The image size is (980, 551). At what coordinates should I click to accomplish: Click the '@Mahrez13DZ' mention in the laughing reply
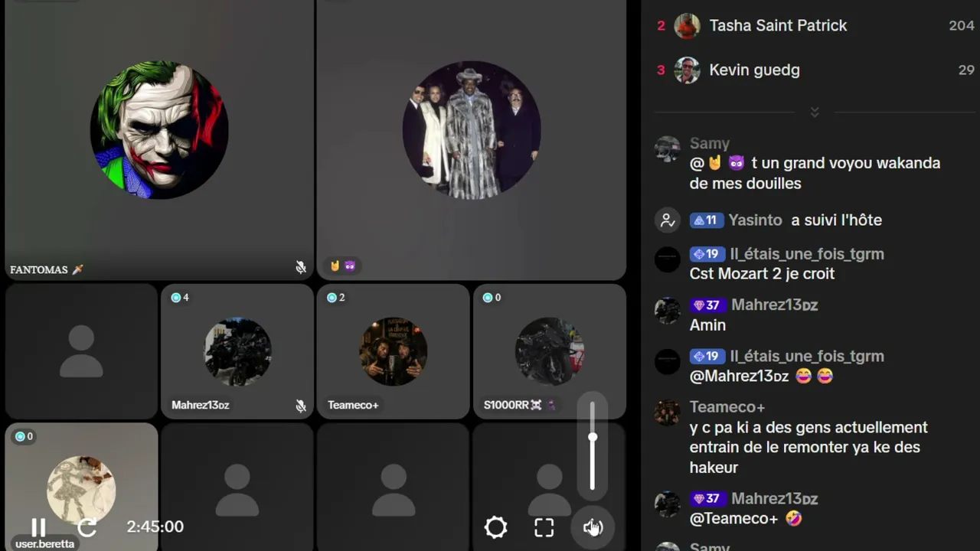pos(739,377)
